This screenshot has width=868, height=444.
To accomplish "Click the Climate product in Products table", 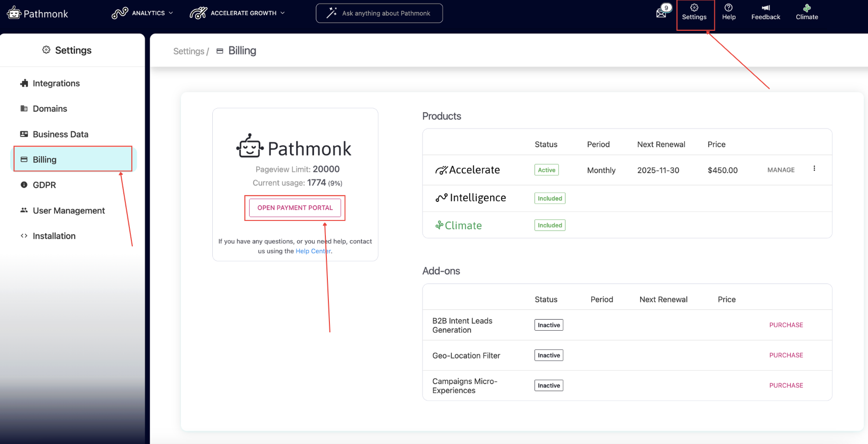I will tap(458, 226).
